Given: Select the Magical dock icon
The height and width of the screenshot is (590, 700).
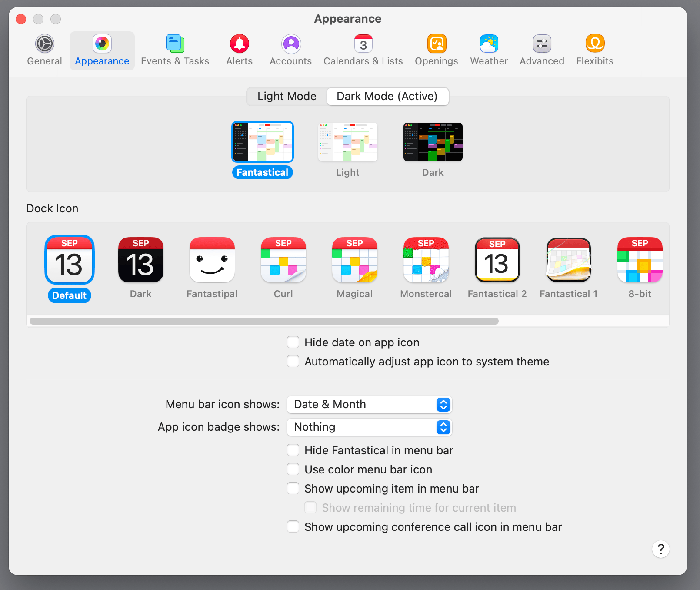Looking at the screenshot, I should pos(355,260).
